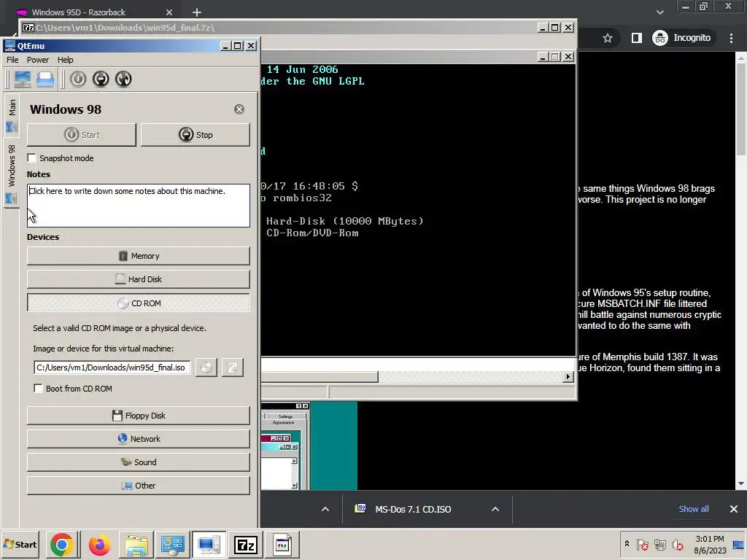The image size is (747, 560).
Task: Click the muted volume tray icon
Action: click(677, 544)
